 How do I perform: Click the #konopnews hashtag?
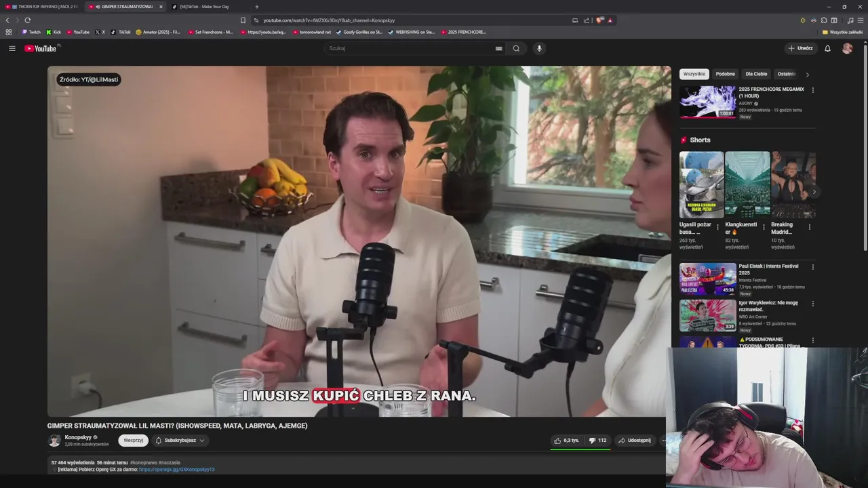click(143, 462)
